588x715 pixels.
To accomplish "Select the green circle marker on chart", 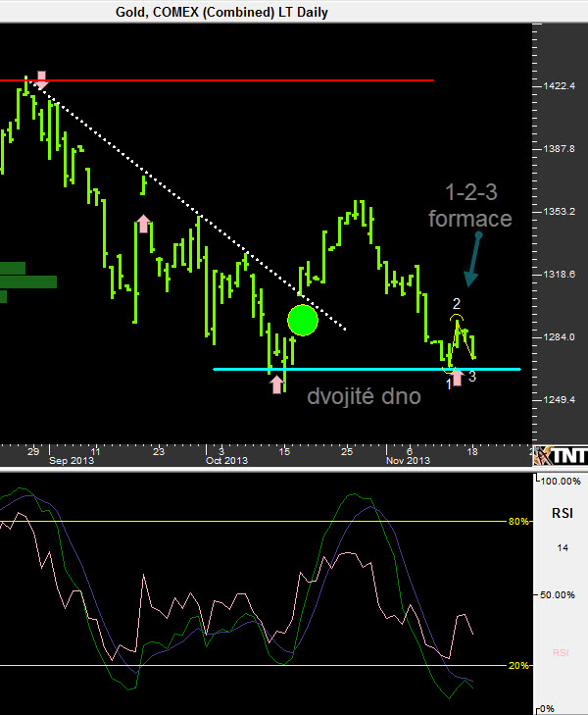I will point(303,320).
